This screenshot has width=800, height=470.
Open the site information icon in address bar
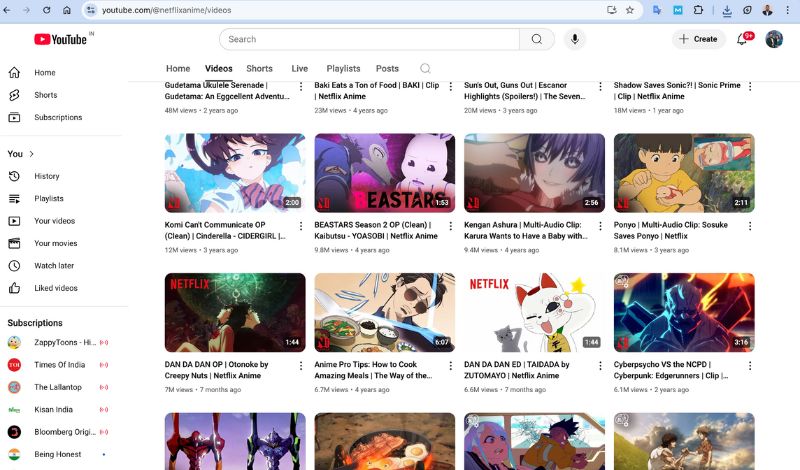90,10
